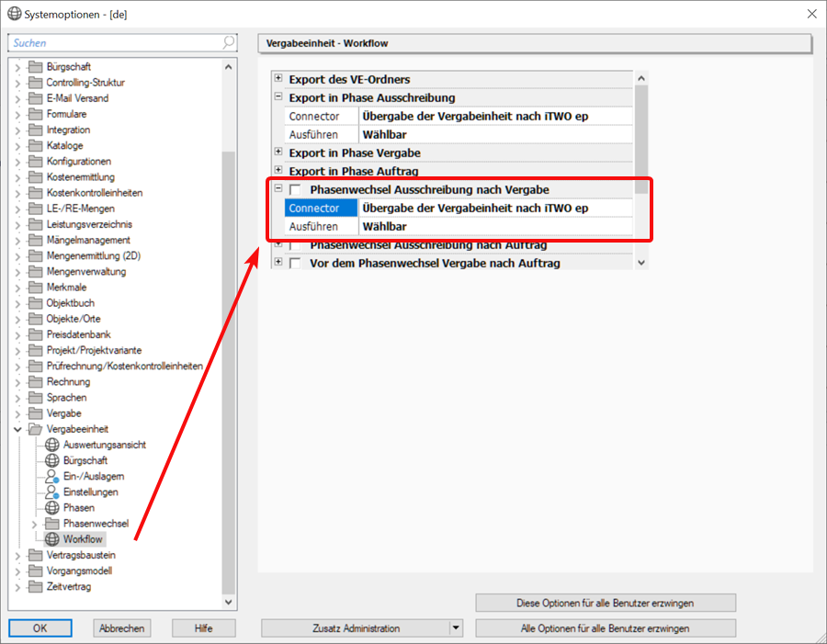827x644 pixels.
Task: Click the user icon next to Einstellungen
Action: coord(52,492)
